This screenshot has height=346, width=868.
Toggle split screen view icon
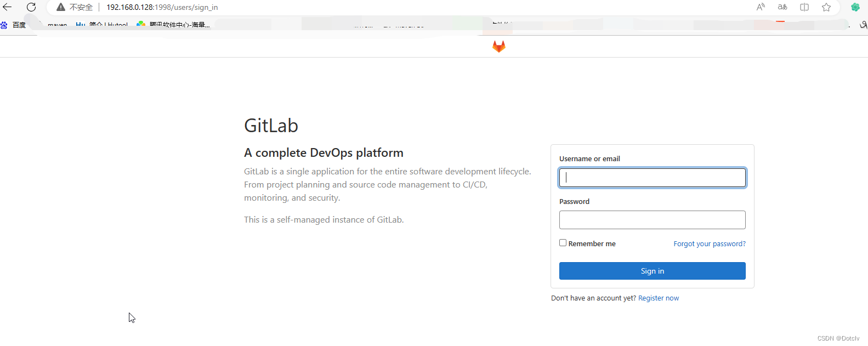[x=804, y=7]
